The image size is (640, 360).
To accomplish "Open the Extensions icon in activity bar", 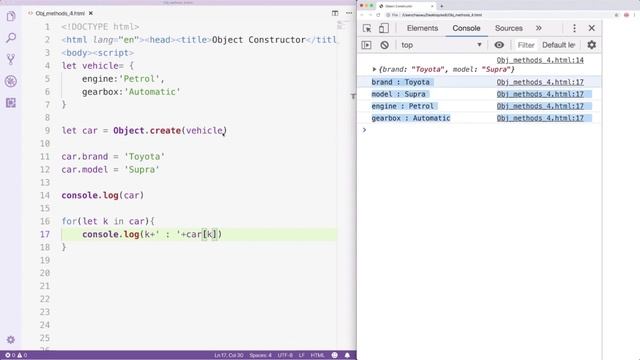I will 11,102.
